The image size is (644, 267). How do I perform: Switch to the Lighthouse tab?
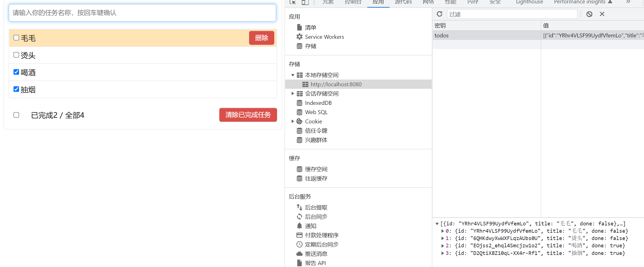tap(529, 2)
